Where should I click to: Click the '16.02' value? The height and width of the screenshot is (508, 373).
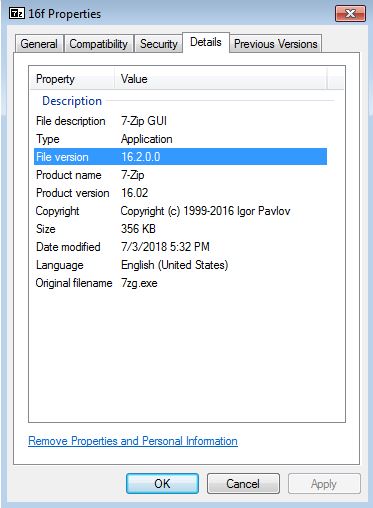click(x=134, y=193)
